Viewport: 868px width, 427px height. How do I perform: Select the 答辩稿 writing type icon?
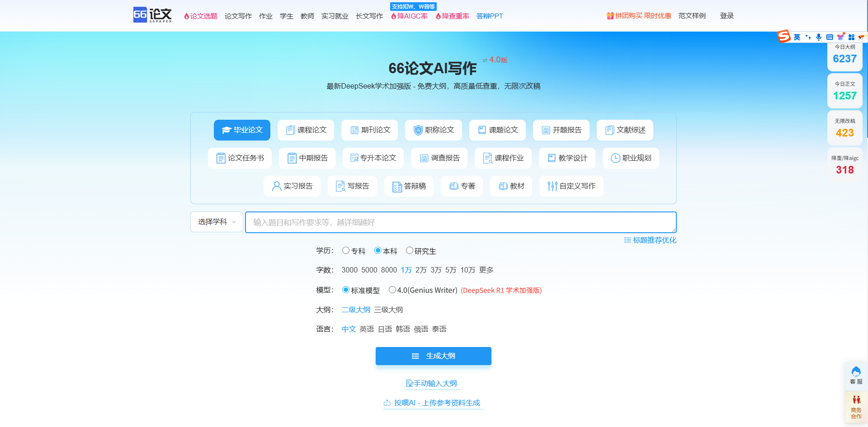pyautogui.click(x=396, y=186)
